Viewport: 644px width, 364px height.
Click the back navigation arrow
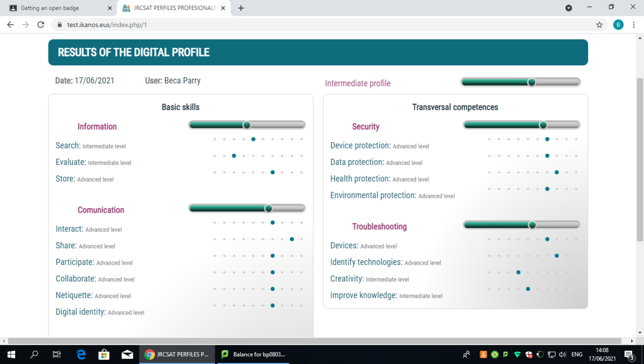tap(10, 25)
